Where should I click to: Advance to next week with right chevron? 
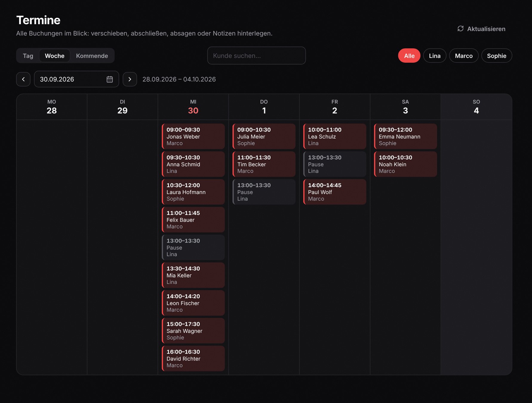(x=130, y=79)
